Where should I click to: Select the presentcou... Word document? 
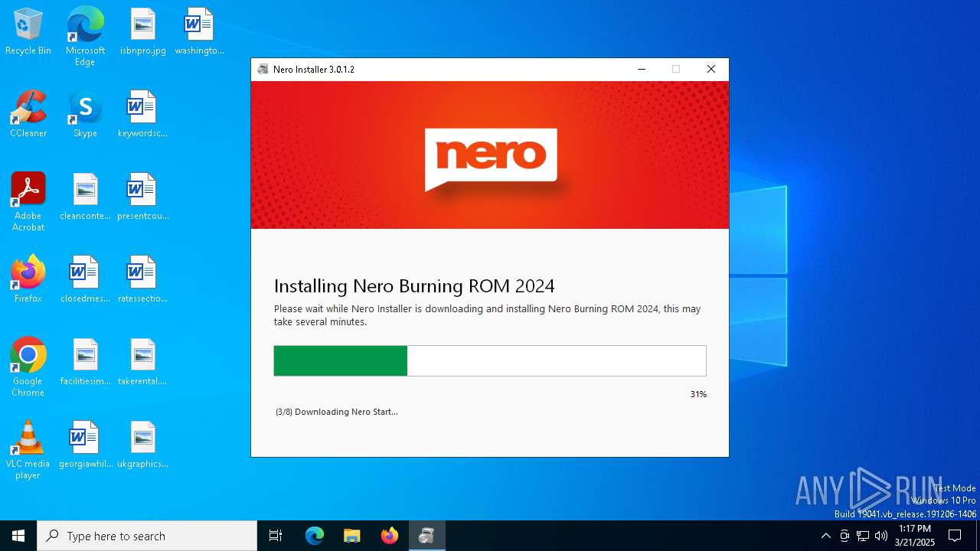point(142,197)
